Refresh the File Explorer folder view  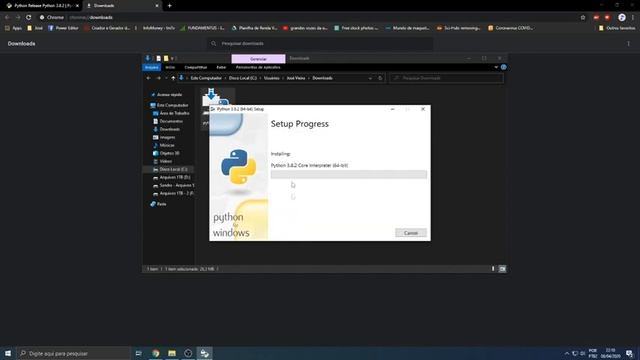[380, 78]
